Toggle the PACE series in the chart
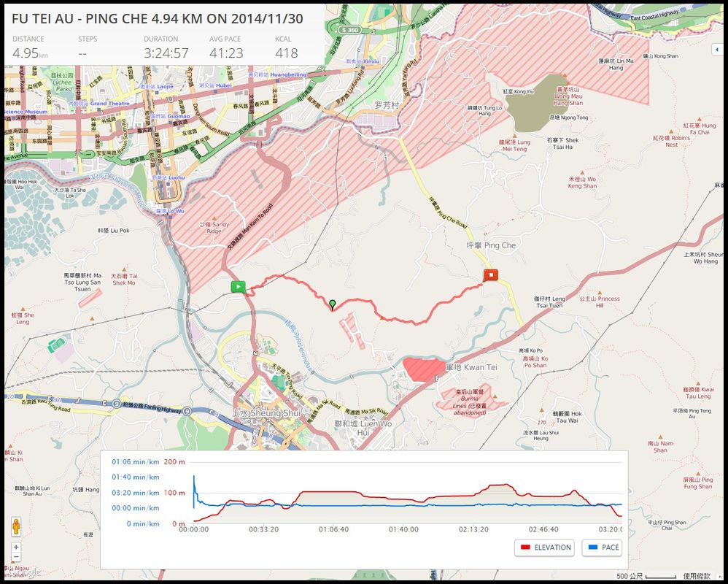The height and width of the screenshot is (584, 728). click(602, 547)
